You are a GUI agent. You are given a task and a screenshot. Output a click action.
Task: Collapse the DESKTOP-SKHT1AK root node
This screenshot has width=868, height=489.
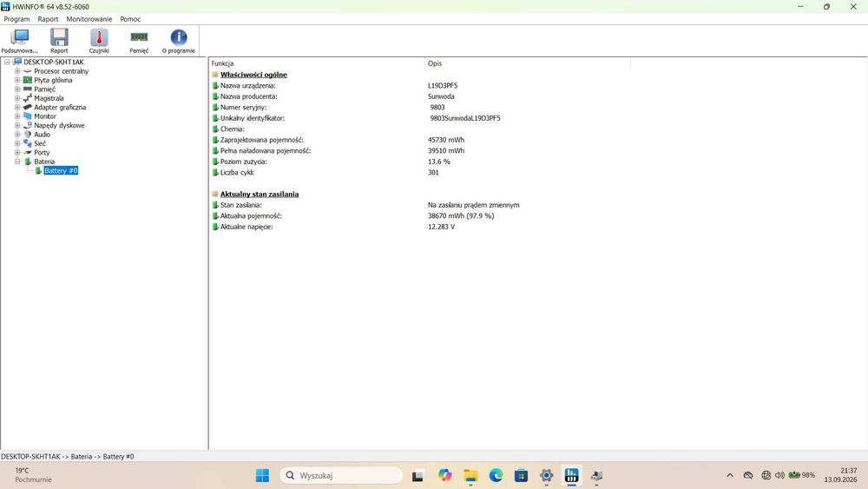point(7,62)
